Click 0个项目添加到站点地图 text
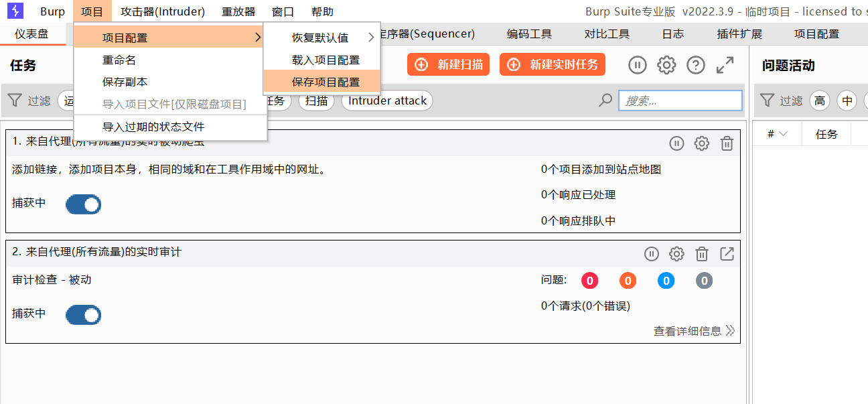Screen dimensions: 868x404 [x=601, y=170]
